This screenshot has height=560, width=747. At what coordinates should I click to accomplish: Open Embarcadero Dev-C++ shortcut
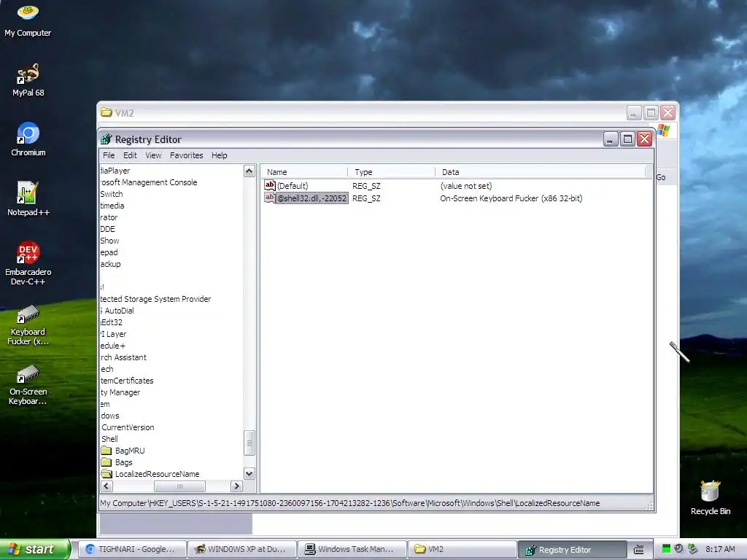point(28,262)
